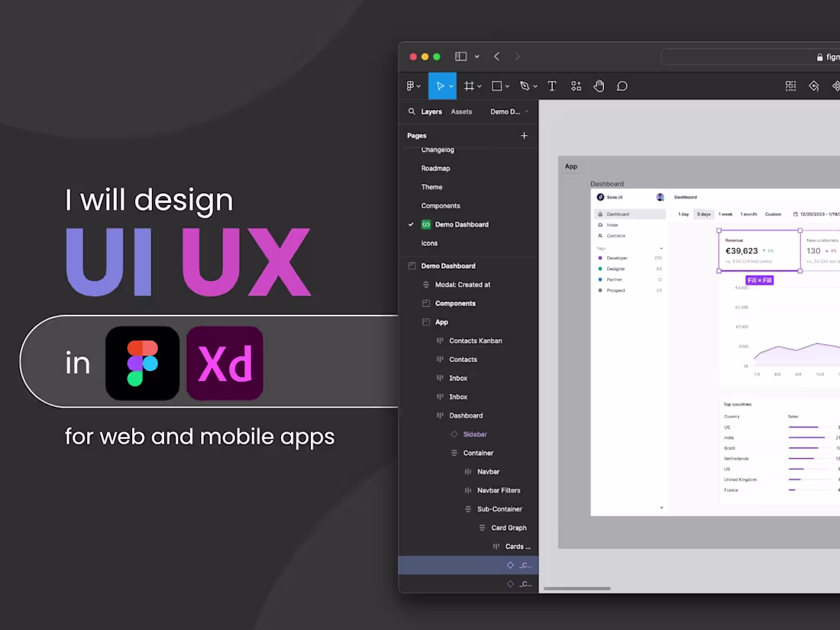Open the Frame tool options chevron
Screen dimensions: 840x630
480,86
